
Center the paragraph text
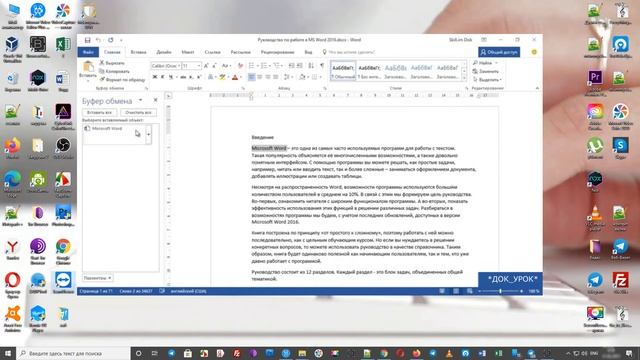pyautogui.click(x=260, y=77)
